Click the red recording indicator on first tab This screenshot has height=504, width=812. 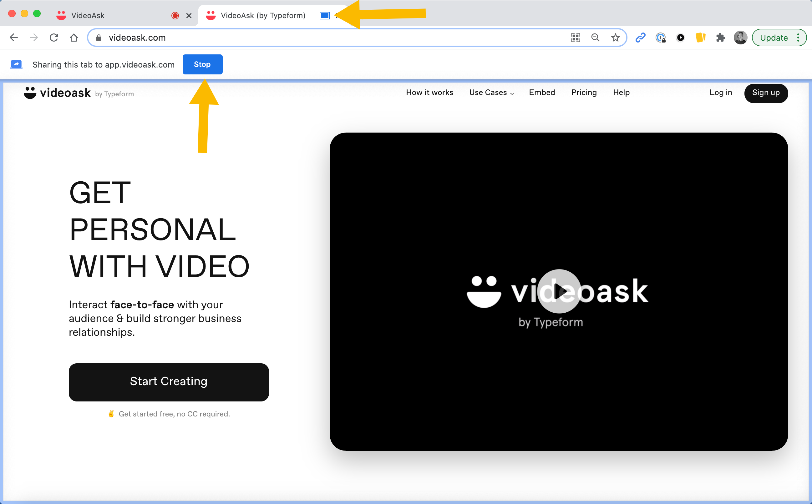click(175, 15)
